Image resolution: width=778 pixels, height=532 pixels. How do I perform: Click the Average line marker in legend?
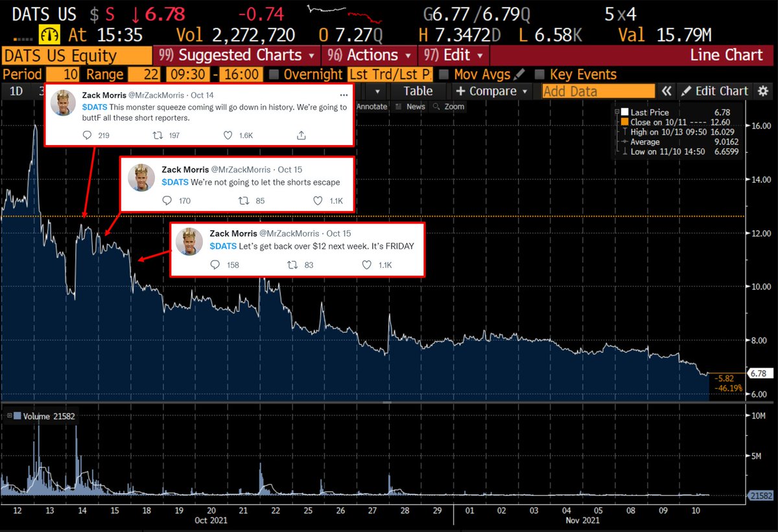[625, 142]
